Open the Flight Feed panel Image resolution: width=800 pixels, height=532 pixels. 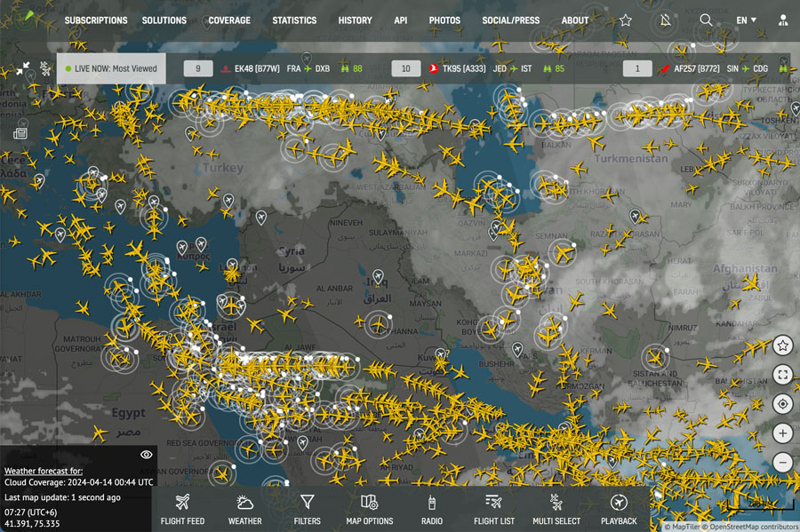(x=182, y=510)
